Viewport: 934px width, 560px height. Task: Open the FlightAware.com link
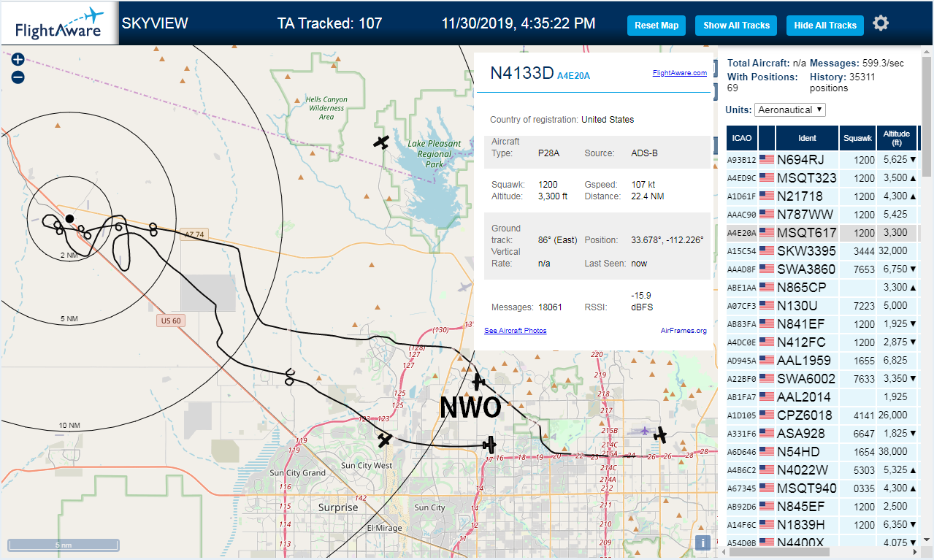click(x=679, y=73)
